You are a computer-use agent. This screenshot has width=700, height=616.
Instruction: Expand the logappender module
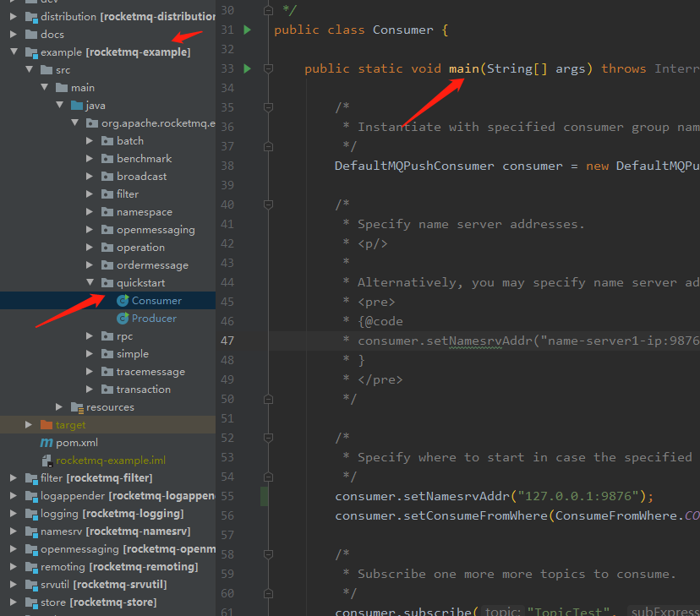click(x=14, y=495)
